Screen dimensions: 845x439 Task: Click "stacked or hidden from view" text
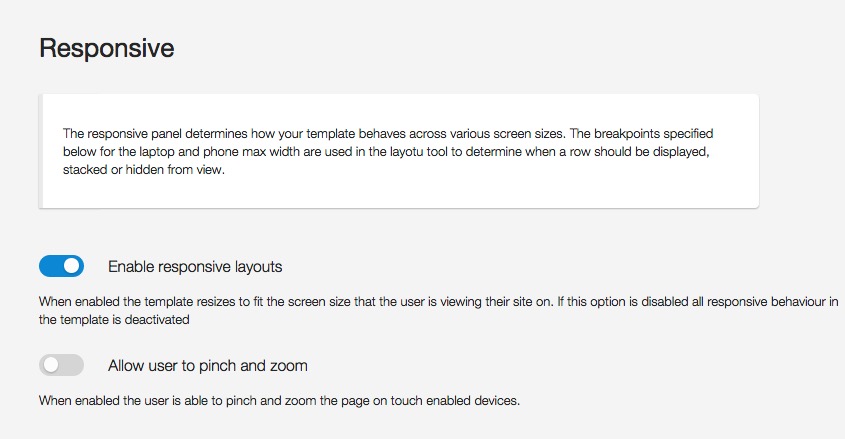tap(144, 170)
